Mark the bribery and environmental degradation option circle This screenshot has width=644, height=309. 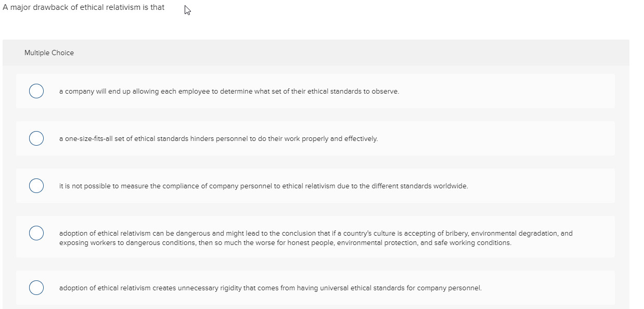36,233
